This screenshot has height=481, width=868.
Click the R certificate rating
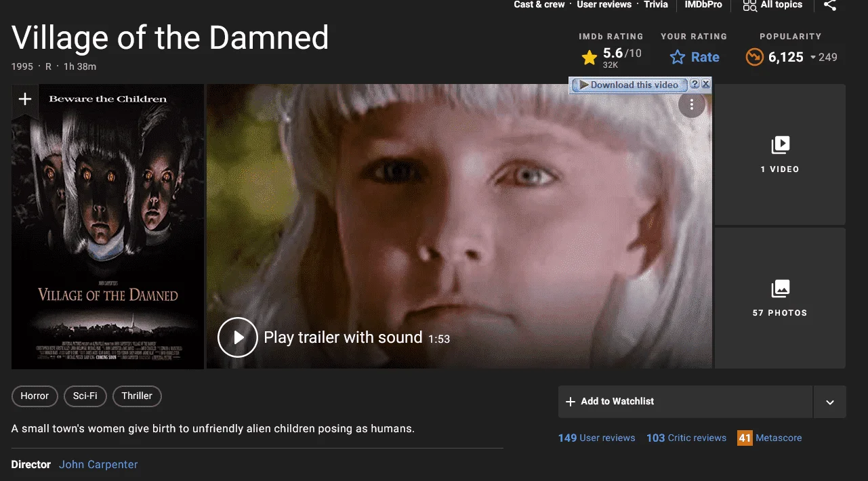pyautogui.click(x=48, y=66)
